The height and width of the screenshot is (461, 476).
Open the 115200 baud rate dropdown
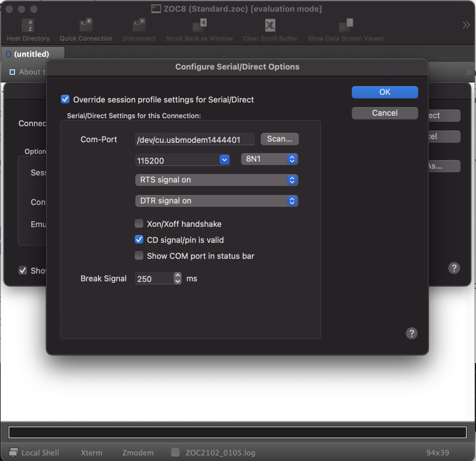[224, 160]
